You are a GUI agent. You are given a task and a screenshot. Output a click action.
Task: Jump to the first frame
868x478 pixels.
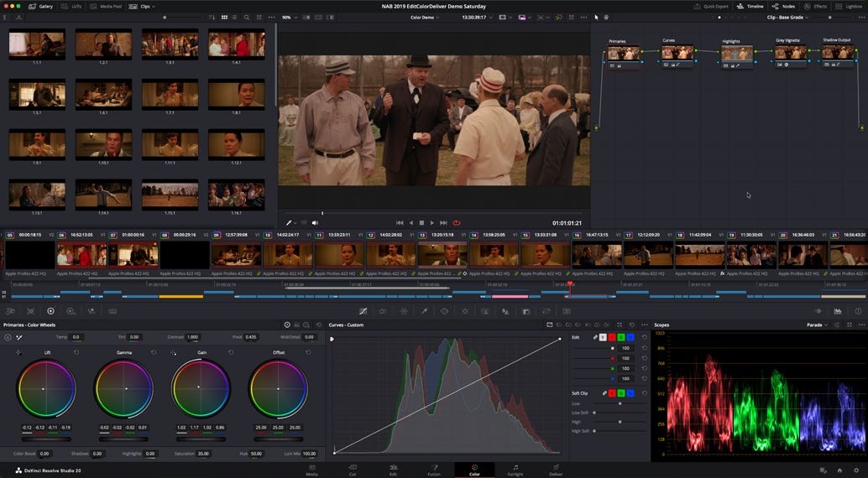click(x=400, y=223)
